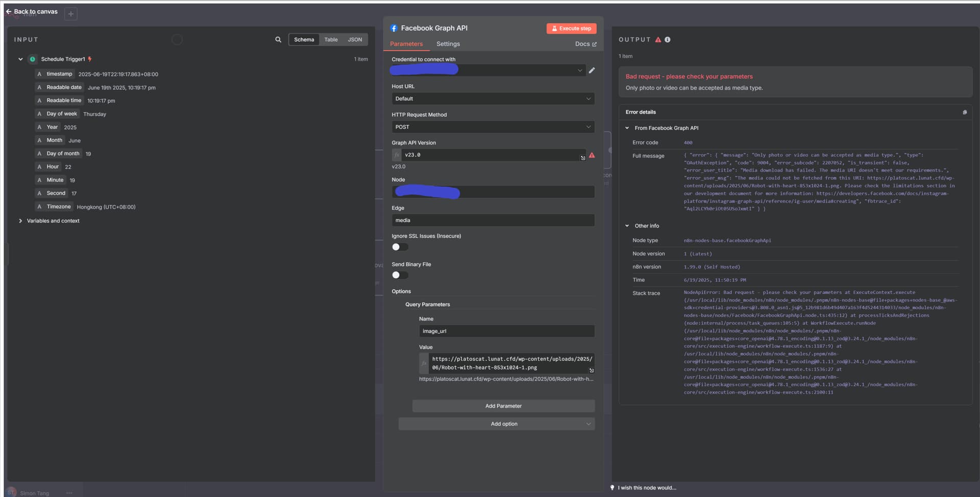Switch input view to Table
Screen dimensions: 980x497
point(331,39)
